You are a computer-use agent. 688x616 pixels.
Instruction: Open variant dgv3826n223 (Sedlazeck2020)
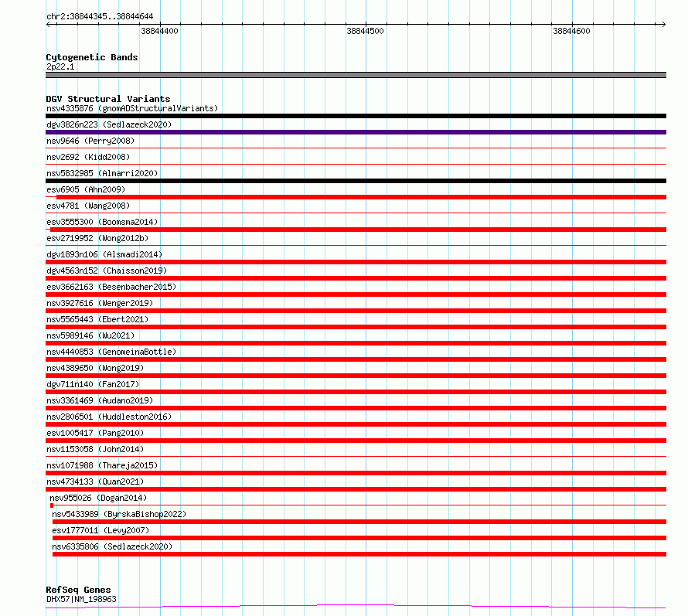[109, 124]
